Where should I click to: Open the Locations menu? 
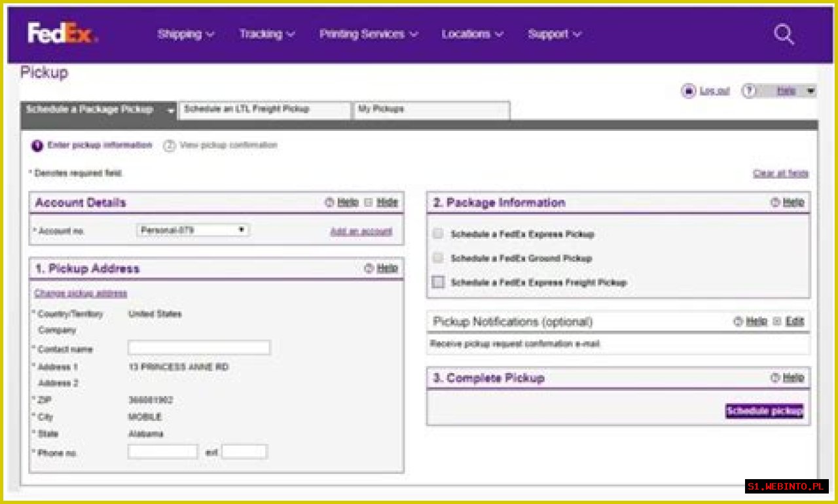(x=473, y=34)
